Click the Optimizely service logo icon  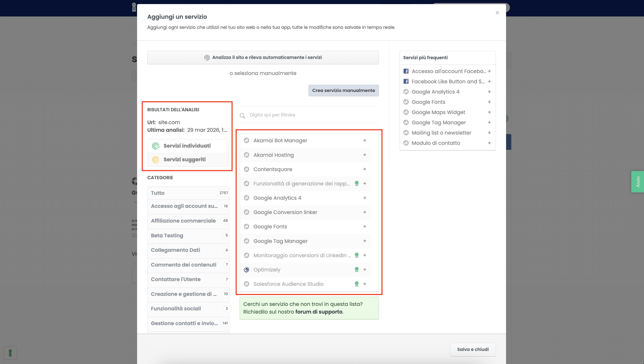click(247, 269)
